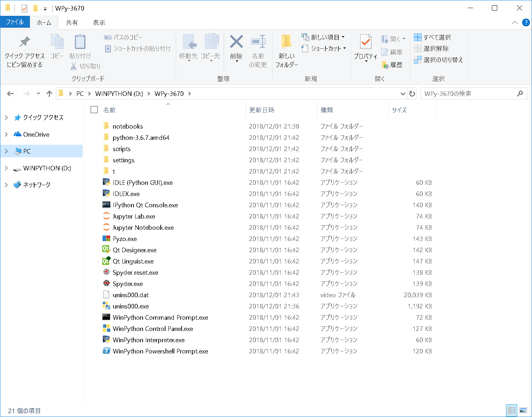
Task: Click the Up directory arrow
Action: click(x=49, y=93)
